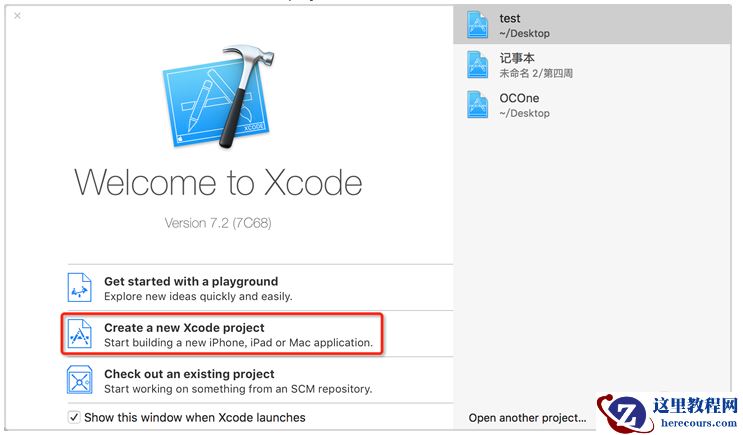The width and height of the screenshot is (743, 435).
Task: Click the new Xcode project blueprint icon
Action: [x=80, y=335]
